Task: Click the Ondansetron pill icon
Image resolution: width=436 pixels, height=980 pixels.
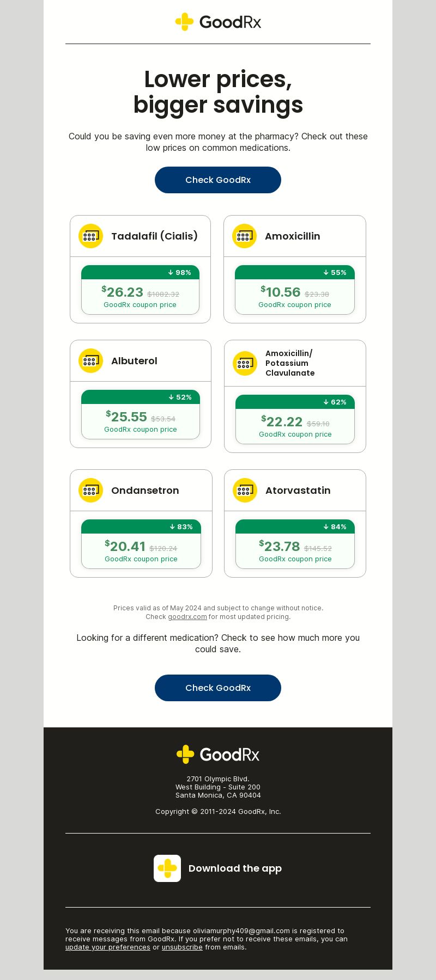Action: [x=90, y=491]
